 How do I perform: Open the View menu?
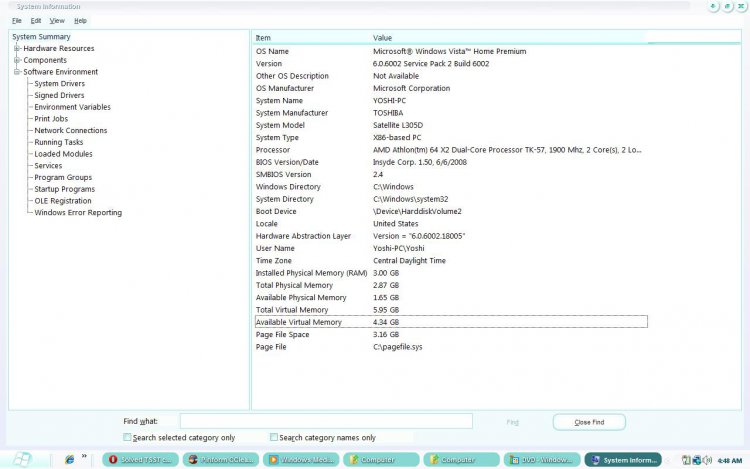pos(57,21)
